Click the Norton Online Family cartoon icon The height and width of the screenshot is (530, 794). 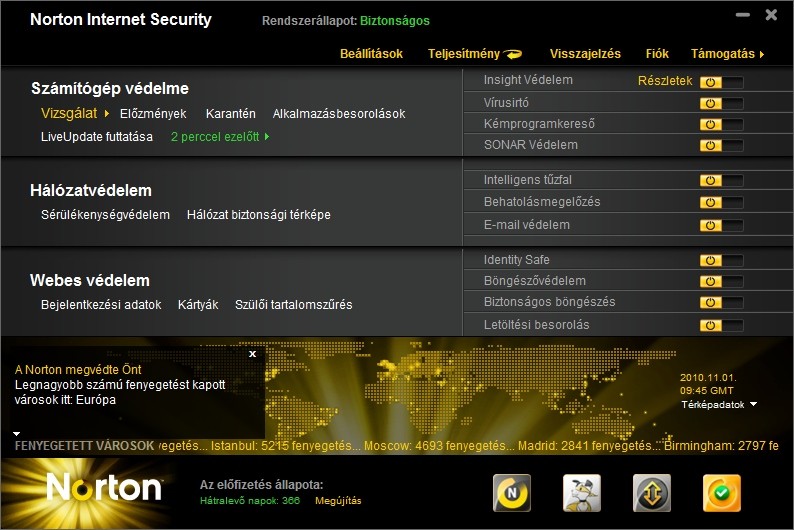pos(582,493)
